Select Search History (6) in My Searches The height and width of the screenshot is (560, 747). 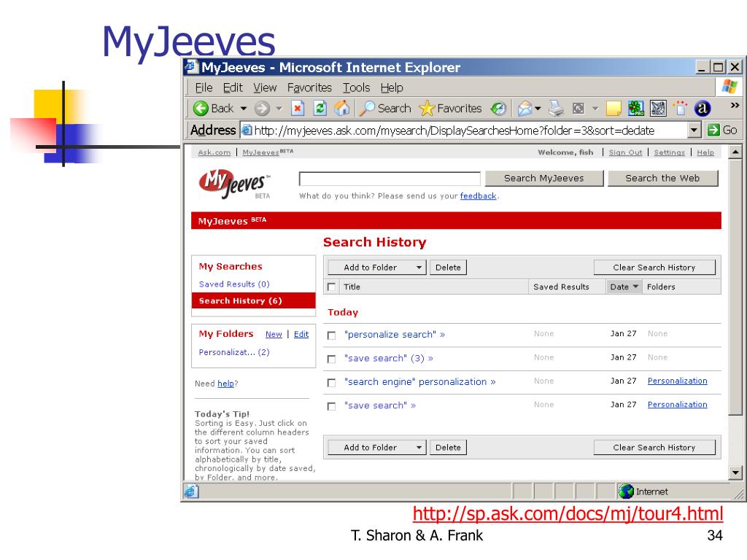(253, 300)
